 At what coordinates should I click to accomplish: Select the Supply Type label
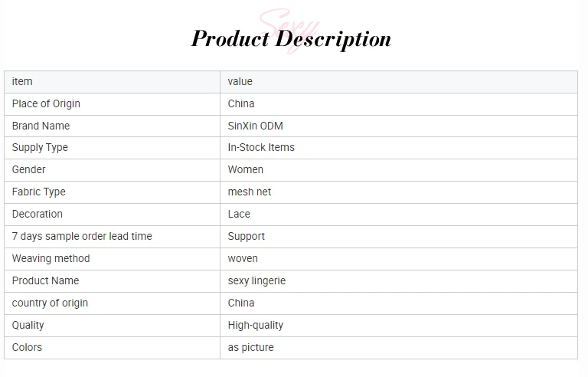[40, 147]
